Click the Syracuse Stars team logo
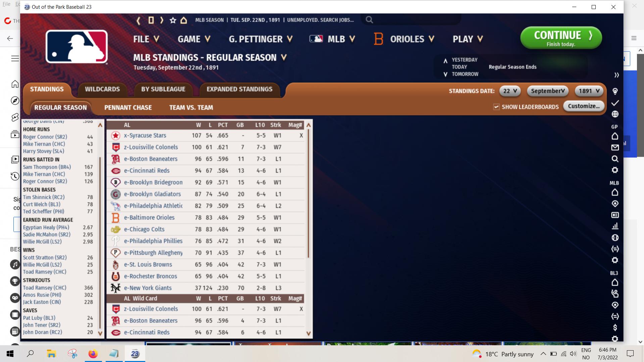644x362 pixels. [115, 136]
